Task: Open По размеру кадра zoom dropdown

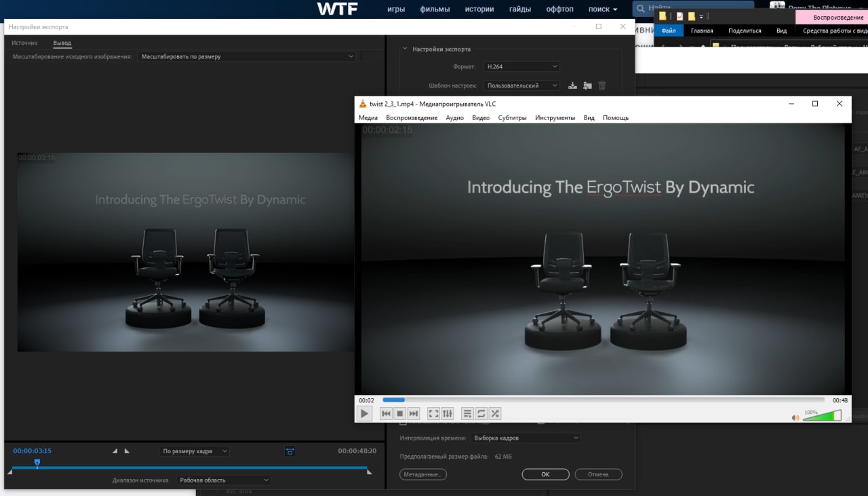Action: pos(195,451)
